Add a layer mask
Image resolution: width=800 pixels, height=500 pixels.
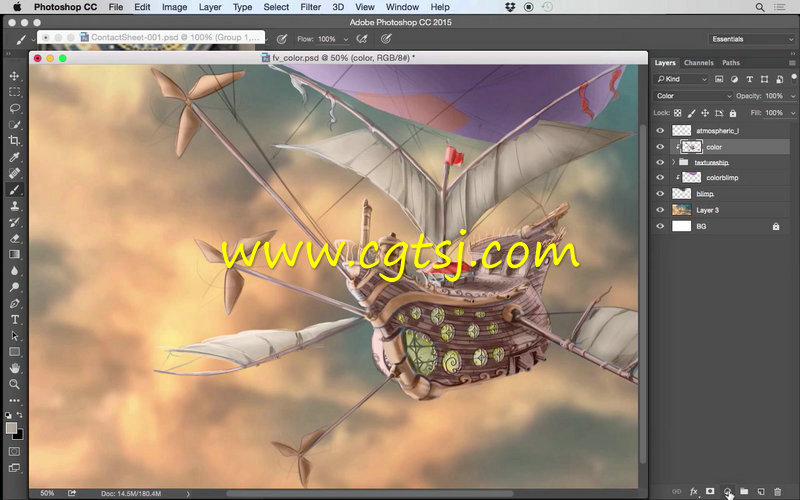tap(710, 491)
